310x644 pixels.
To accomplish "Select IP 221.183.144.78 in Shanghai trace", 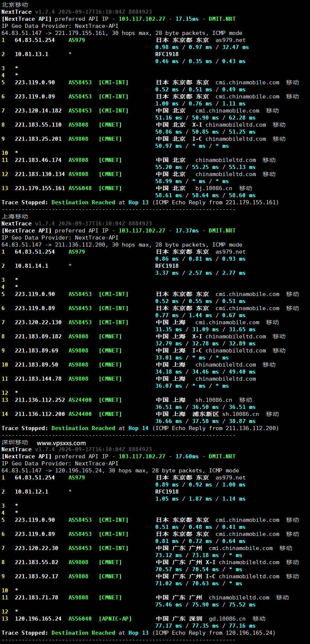I will coord(38,379).
